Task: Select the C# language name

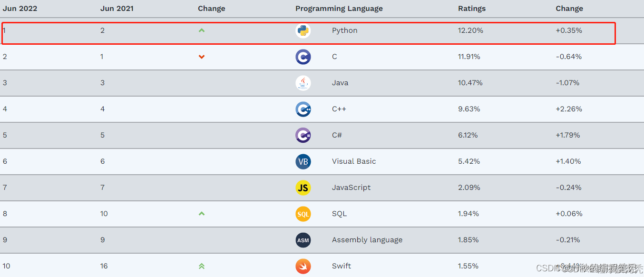Action: tap(337, 135)
